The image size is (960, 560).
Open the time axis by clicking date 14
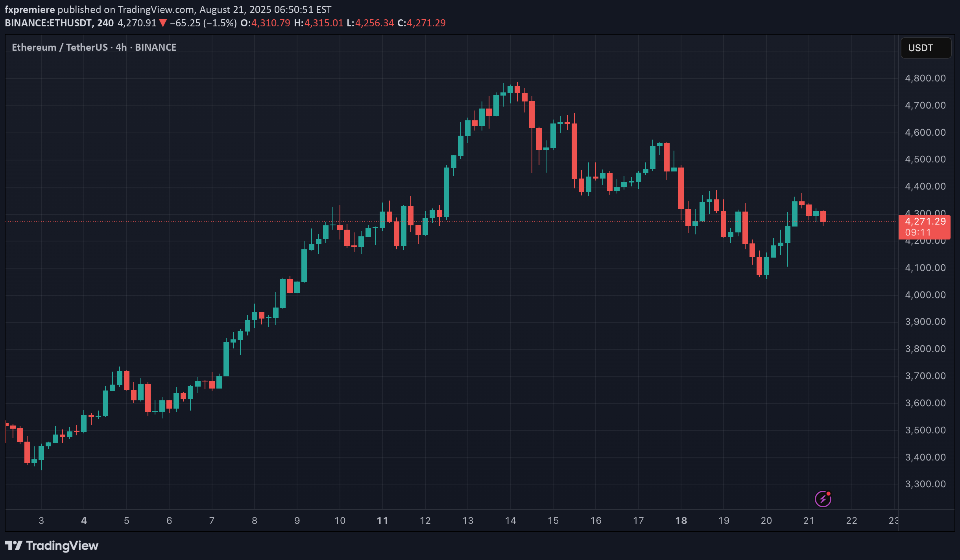click(x=510, y=520)
